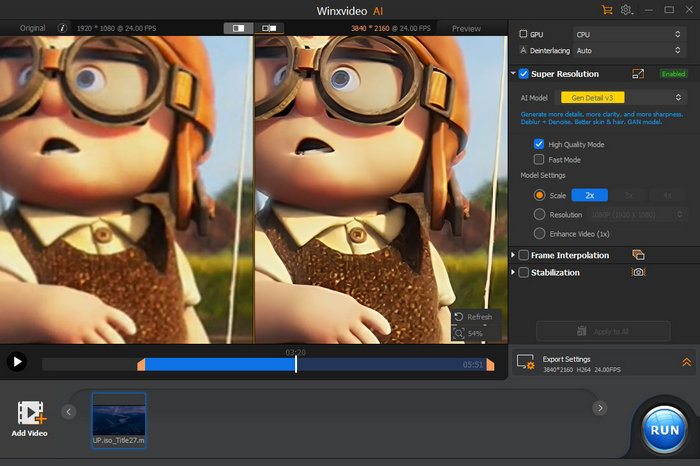Select the UP.iso_Title27 video thumbnail

pyautogui.click(x=119, y=420)
